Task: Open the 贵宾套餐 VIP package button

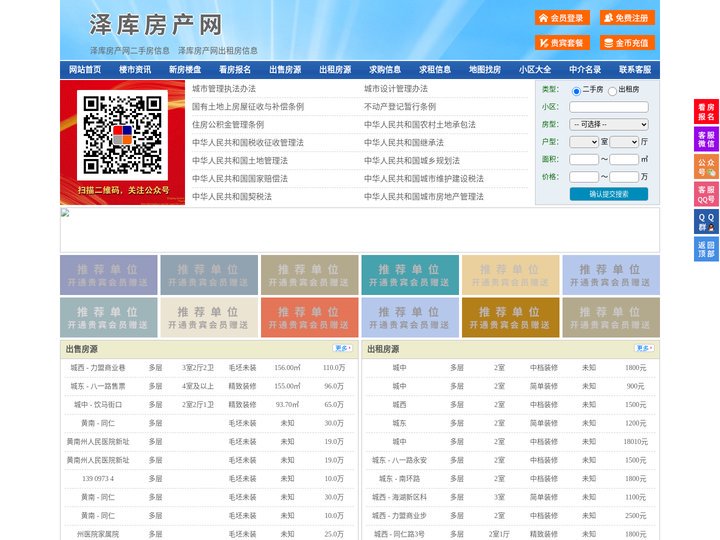Action: tap(562, 43)
